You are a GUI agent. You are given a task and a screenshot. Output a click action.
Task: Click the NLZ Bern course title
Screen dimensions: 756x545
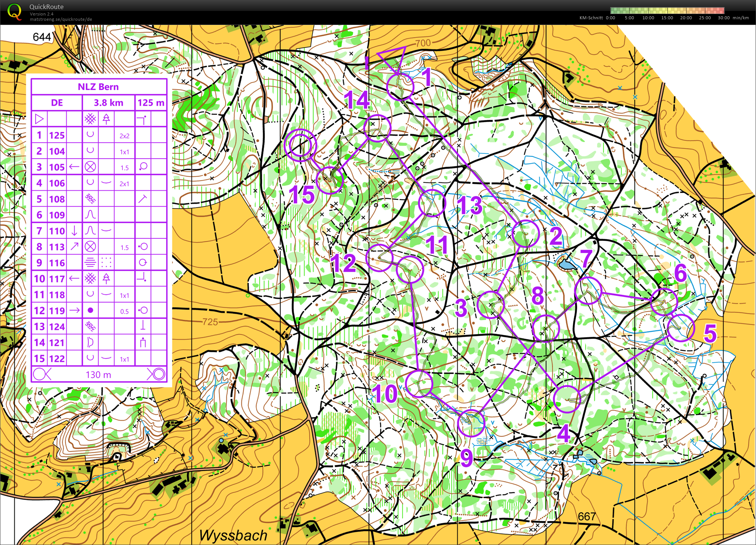[98, 87]
